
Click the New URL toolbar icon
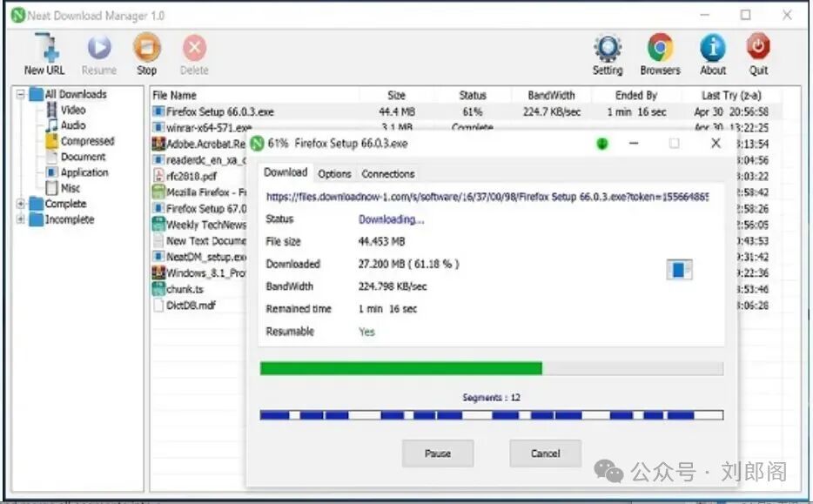47,48
